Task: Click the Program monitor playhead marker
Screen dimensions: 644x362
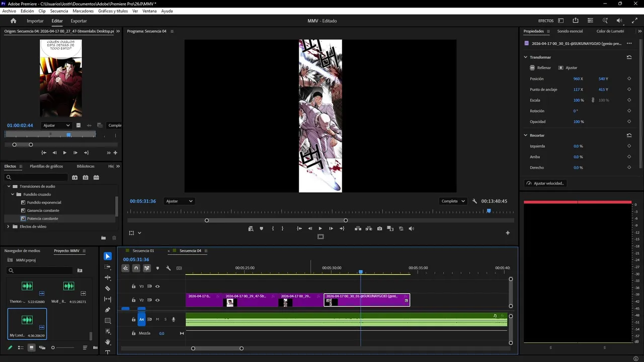Action: pyautogui.click(x=488, y=211)
